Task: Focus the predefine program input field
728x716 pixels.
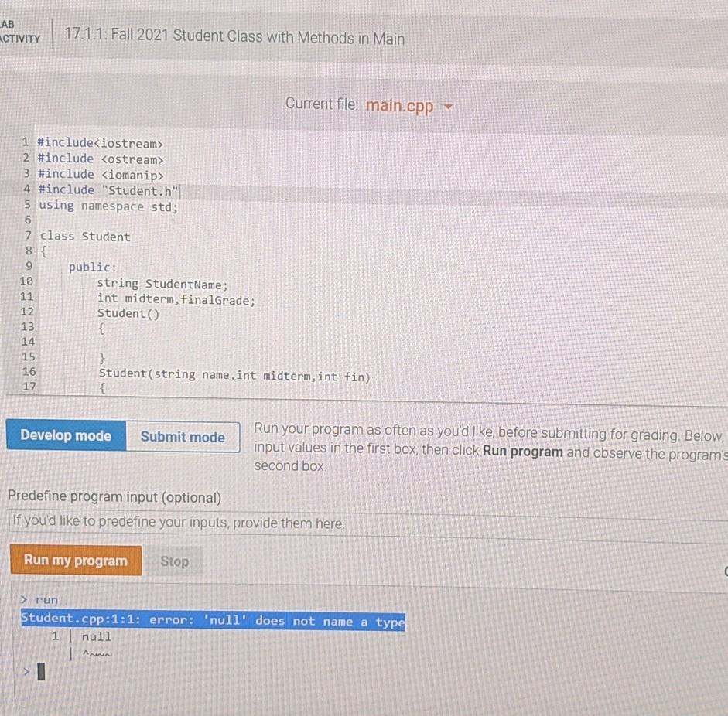Action: pyautogui.click(x=367, y=523)
